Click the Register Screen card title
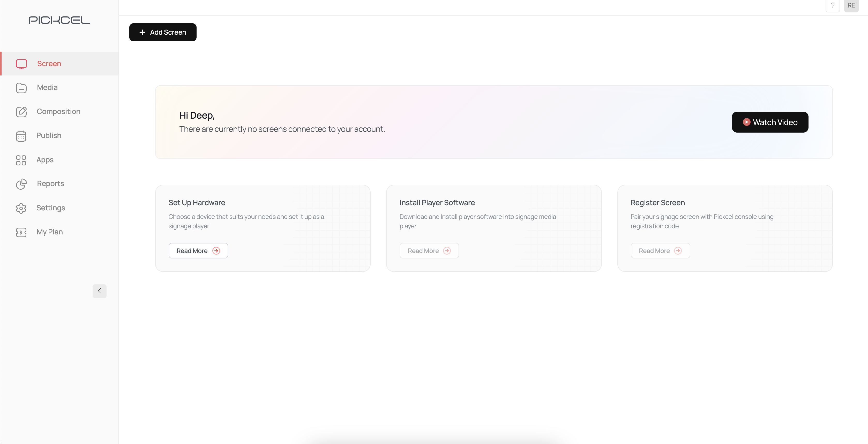Image resolution: width=868 pixels, height=444 pixels. [658, 203]
